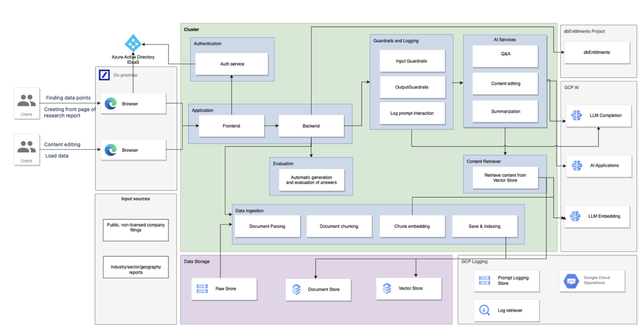
Task: Select the Input Guardrails box
Action: pyautogui.click(x=412, y=61)
